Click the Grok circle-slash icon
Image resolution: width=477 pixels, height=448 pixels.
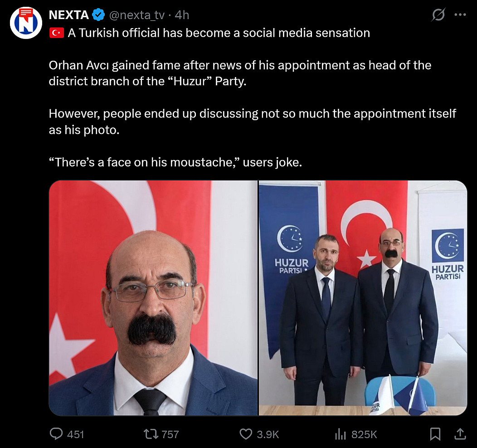click(438, 15)
